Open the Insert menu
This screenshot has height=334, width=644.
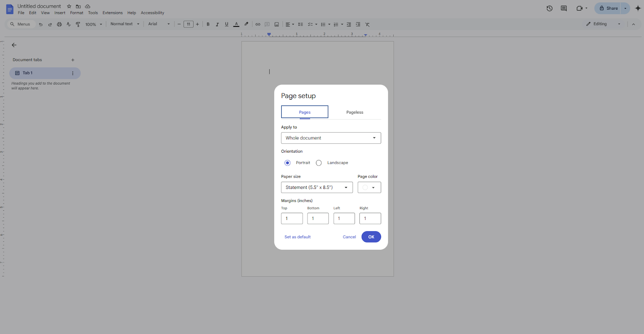pyautogui.click(x=60, y=13)
